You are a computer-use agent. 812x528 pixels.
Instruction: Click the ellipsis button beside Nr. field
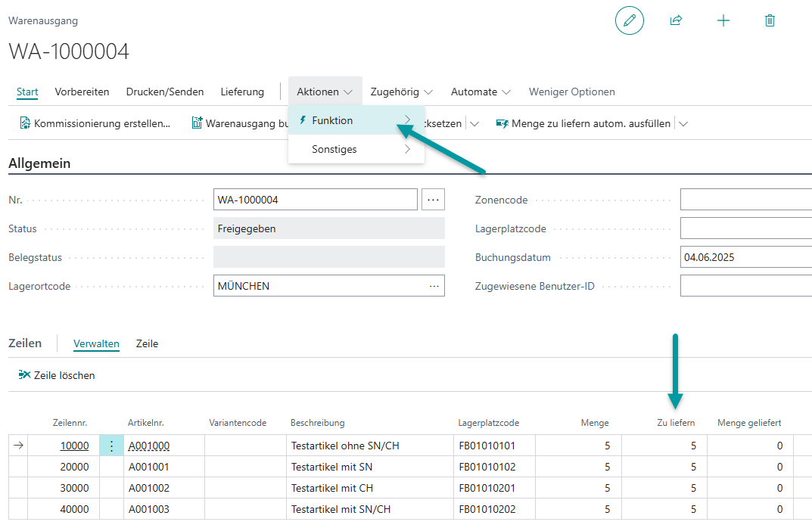coord(433,200)
